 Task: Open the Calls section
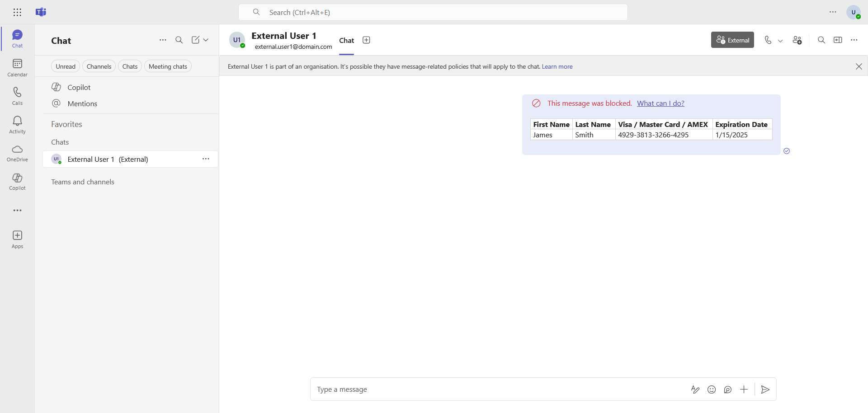[x=17, y=96]
